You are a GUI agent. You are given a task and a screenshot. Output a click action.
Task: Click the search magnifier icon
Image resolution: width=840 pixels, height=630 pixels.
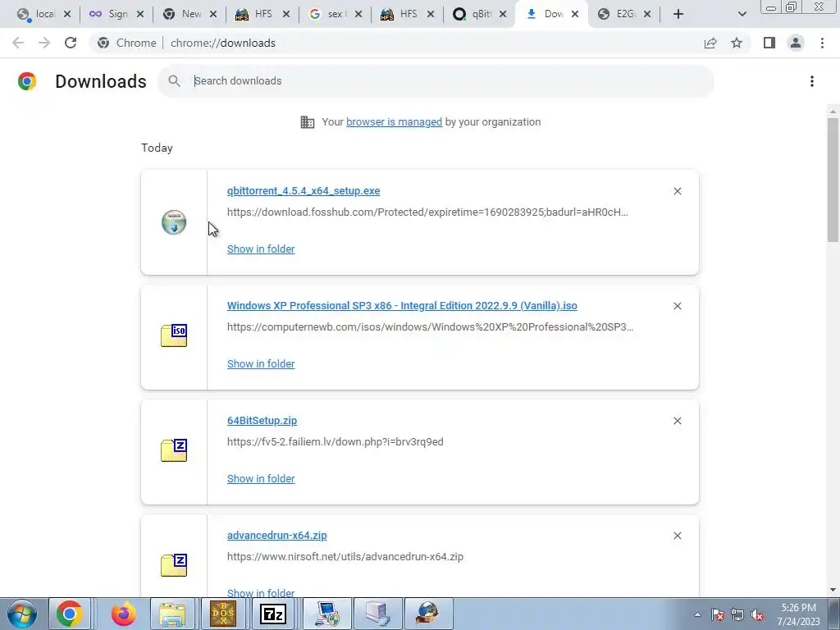click(174, 81)
